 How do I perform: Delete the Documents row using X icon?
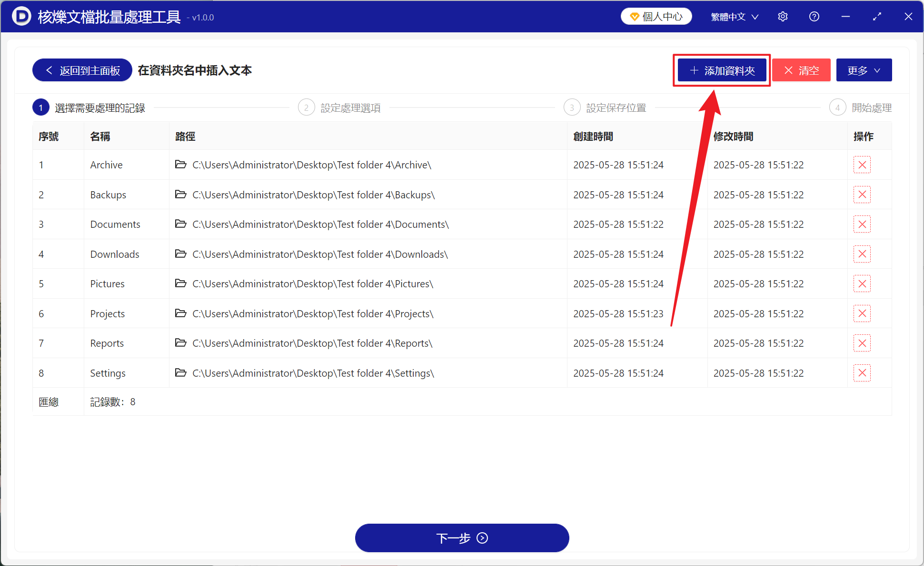(862, 224)
